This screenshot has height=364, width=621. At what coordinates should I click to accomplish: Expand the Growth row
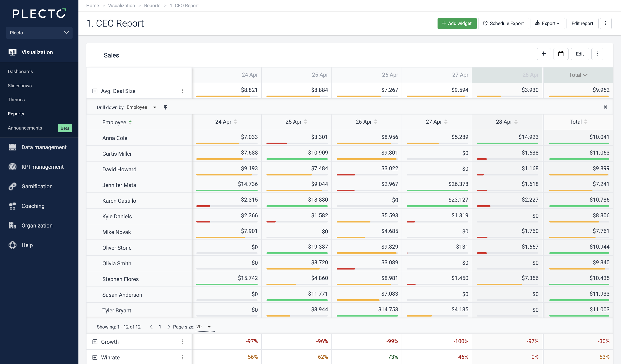(95, 342)
